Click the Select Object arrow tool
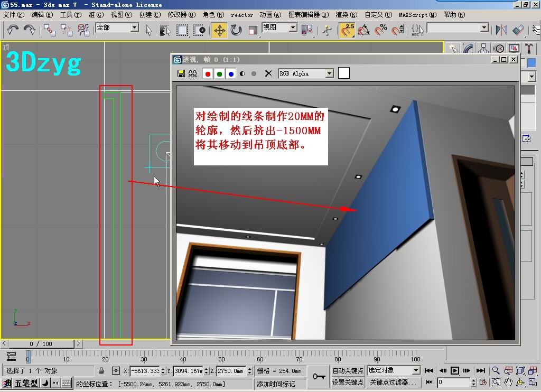 pos(148,30)
